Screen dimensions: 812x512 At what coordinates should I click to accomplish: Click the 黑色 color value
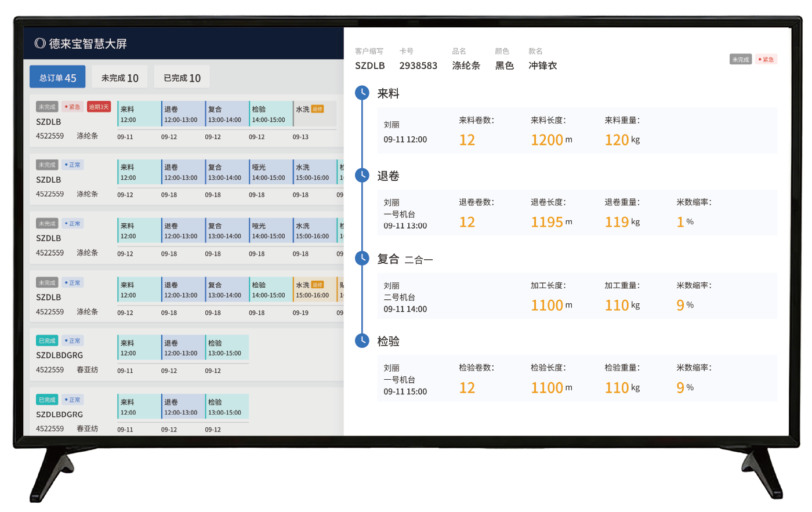click(505, 66)
